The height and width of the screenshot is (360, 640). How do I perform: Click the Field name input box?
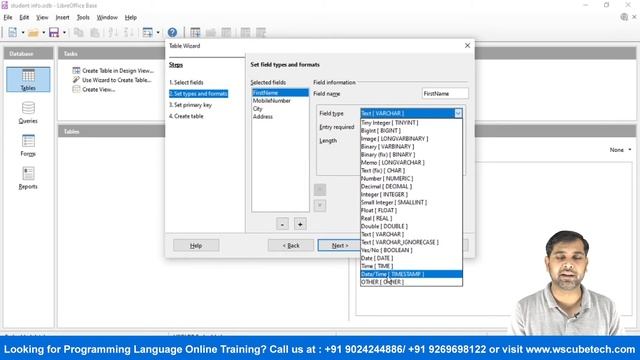tap(445, 93)
